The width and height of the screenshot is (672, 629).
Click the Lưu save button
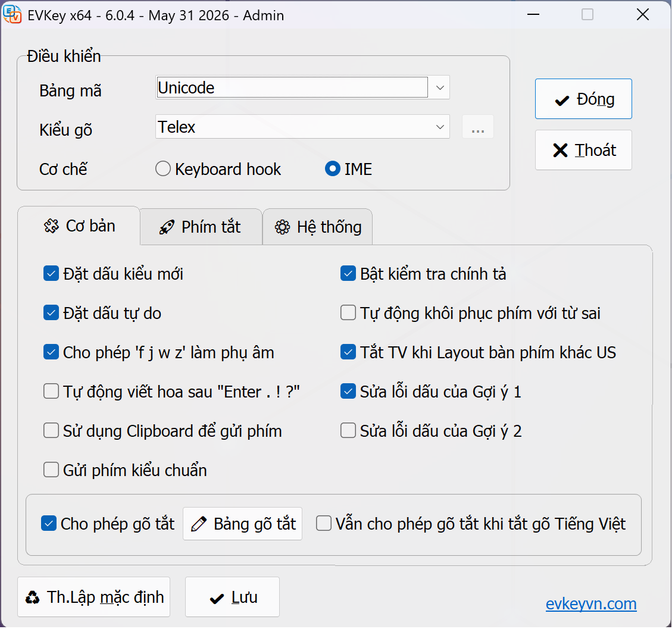point(232,597)
